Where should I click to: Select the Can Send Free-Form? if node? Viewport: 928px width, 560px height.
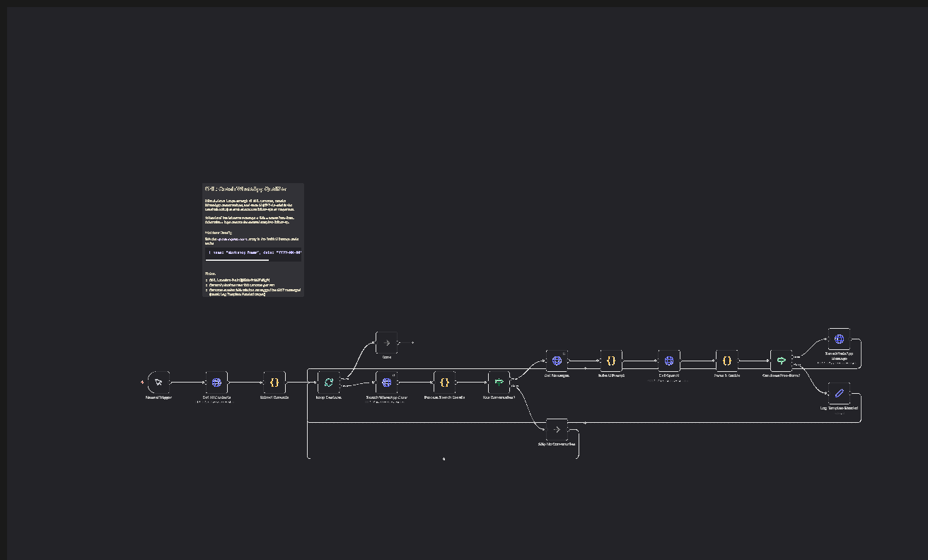781,361
